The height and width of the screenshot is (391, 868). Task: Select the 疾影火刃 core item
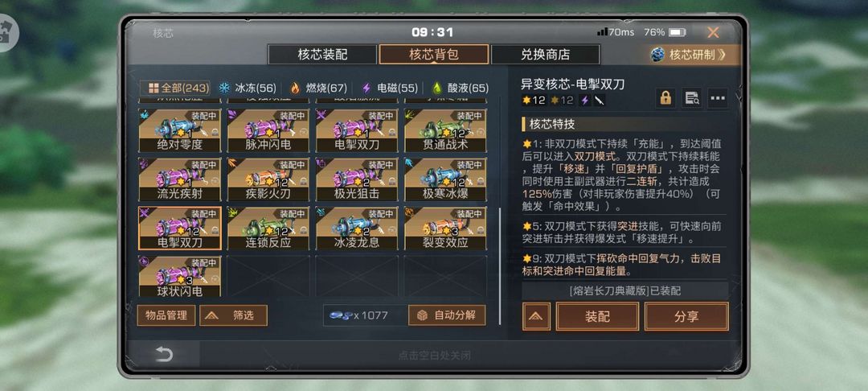268,179
